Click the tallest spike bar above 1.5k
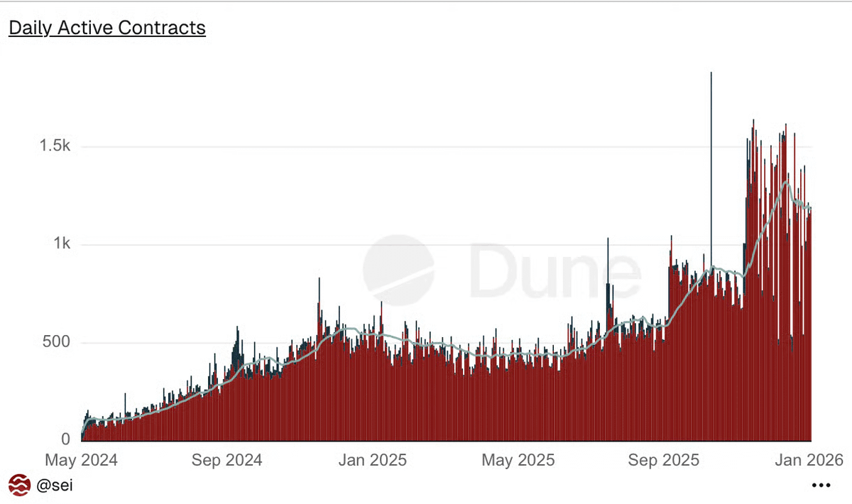Viewport: 852px width, 504px height. (x=711, y=256)
